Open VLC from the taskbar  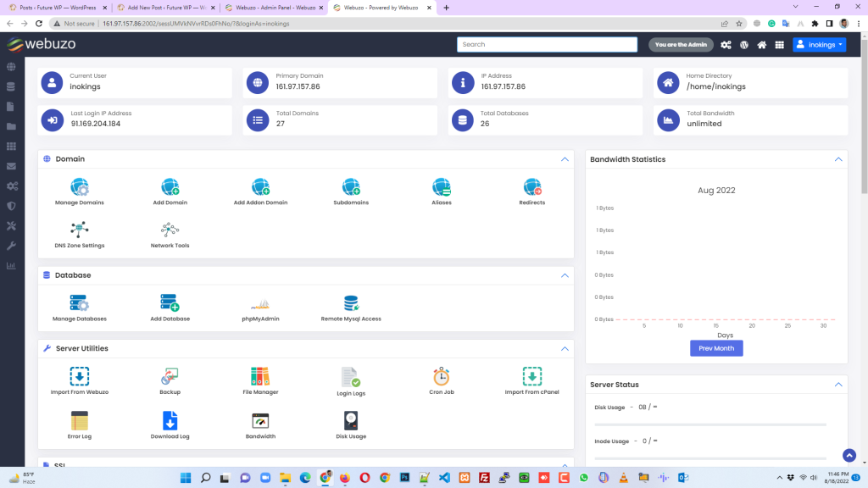tap(623, 478)
